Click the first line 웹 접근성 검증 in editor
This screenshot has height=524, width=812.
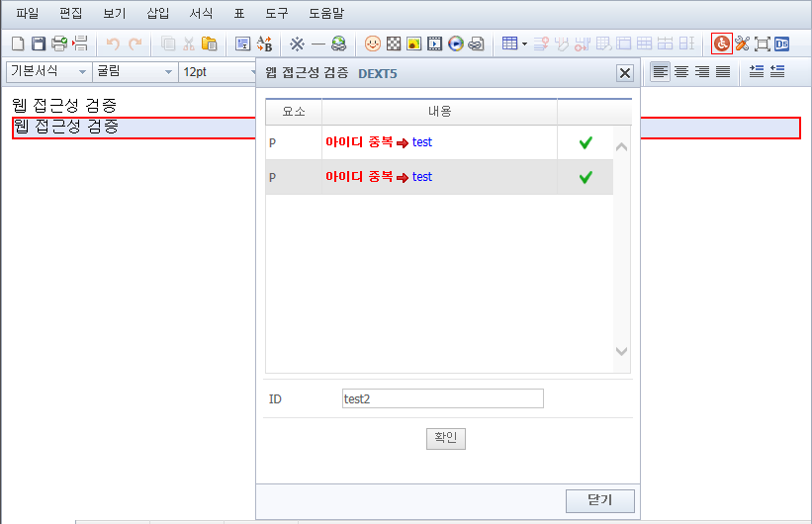pos(64,105)
